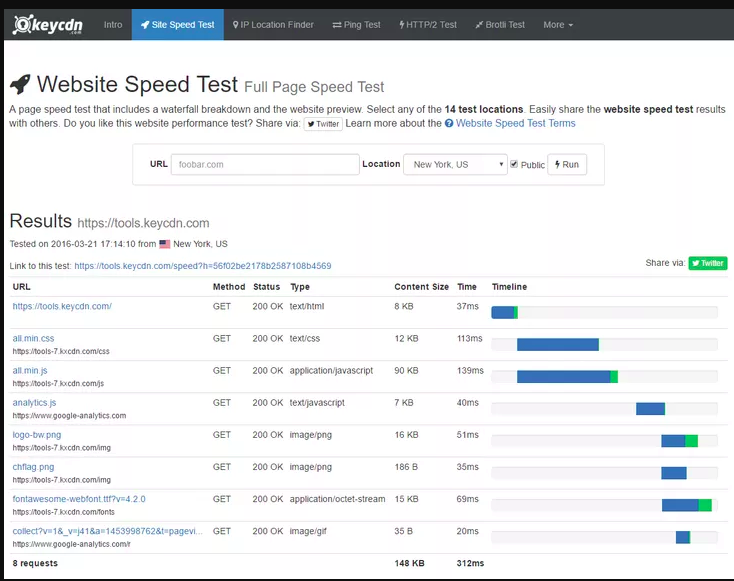This screenshot has height=581, width=734.
Task: Click the timeline bar for tools.keycdn.com
Action: pyautogui.click(x=505, y=312)
